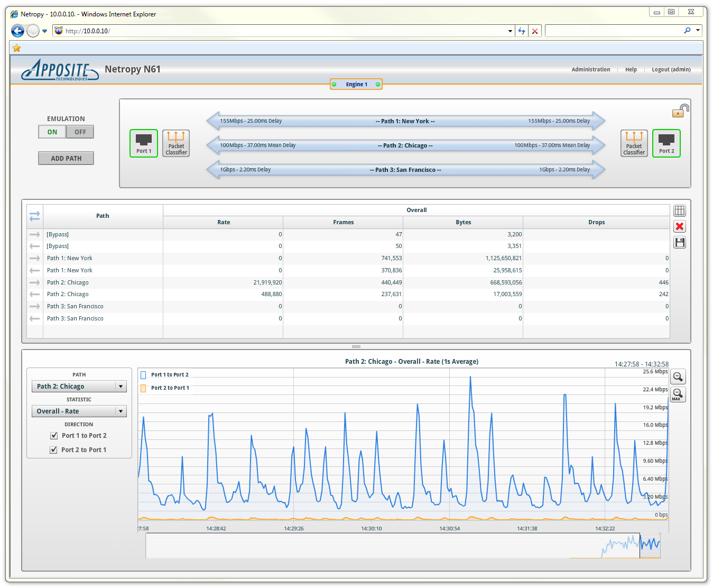Click the ADD PATH button
This screenshot has width=713, height=588.
(66, 159)
